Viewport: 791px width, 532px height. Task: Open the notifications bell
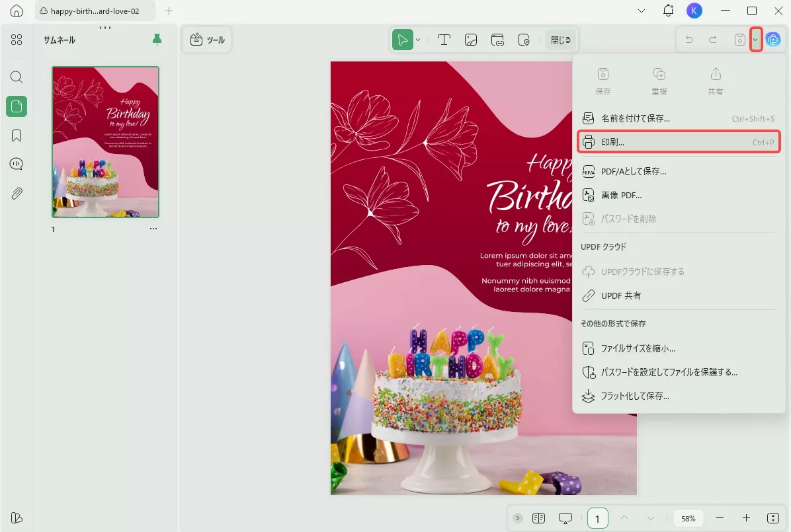[668, 11]
